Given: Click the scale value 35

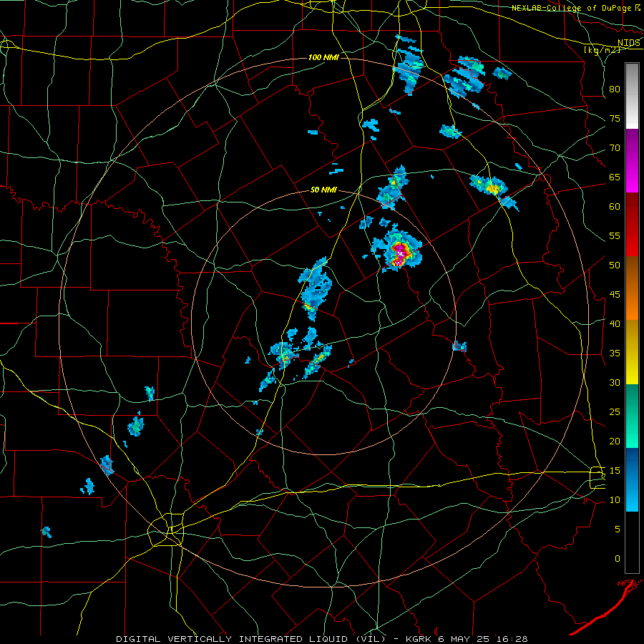Looking at the screenshot, I should [615, 353].
